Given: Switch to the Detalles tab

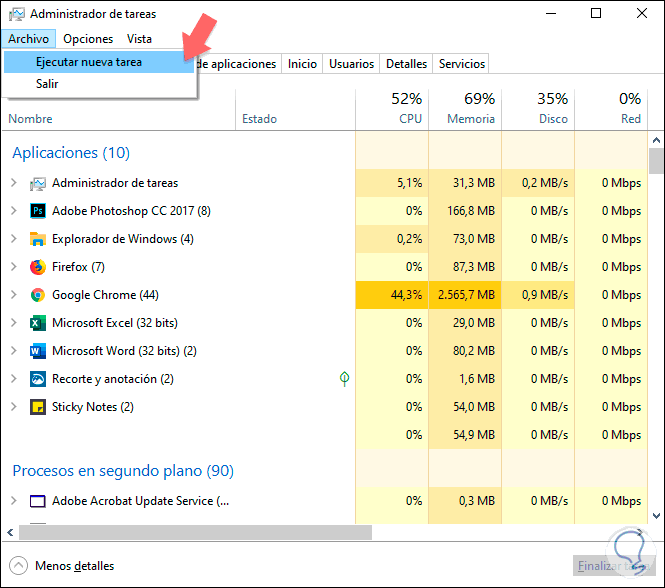Looking at the screenshot, I should coord(406,64).
